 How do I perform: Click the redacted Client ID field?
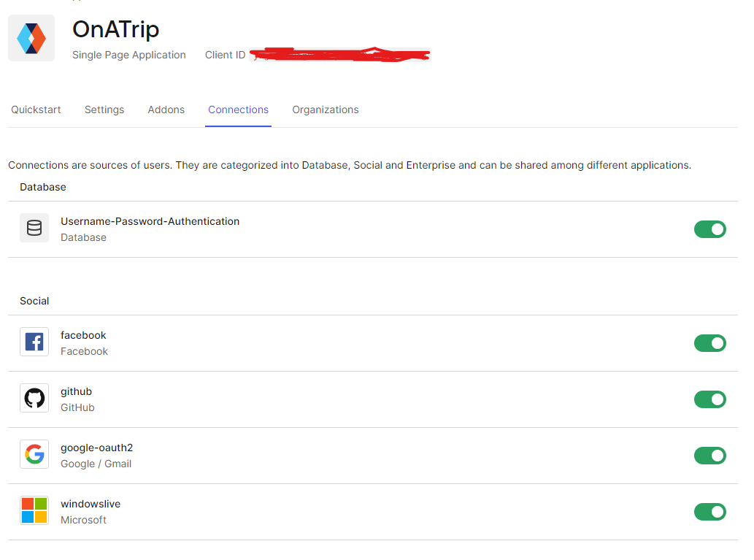(340, 55)
